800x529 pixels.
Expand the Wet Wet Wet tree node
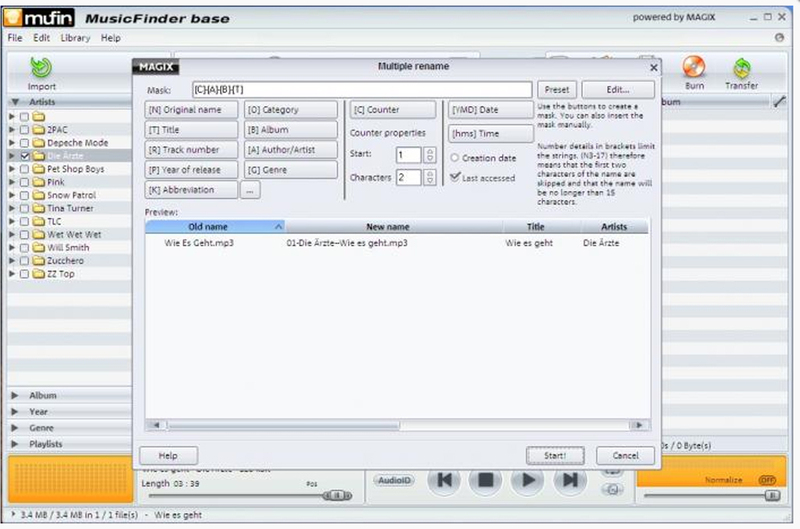click(12, 235)
